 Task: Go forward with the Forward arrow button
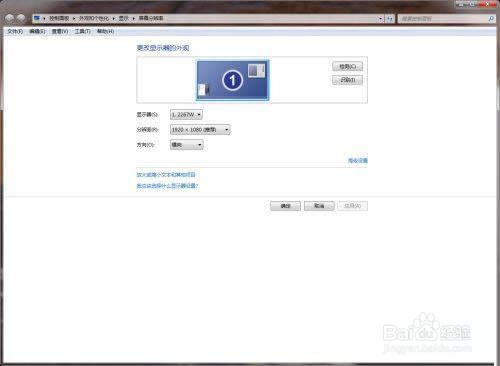tap(22, 18)
